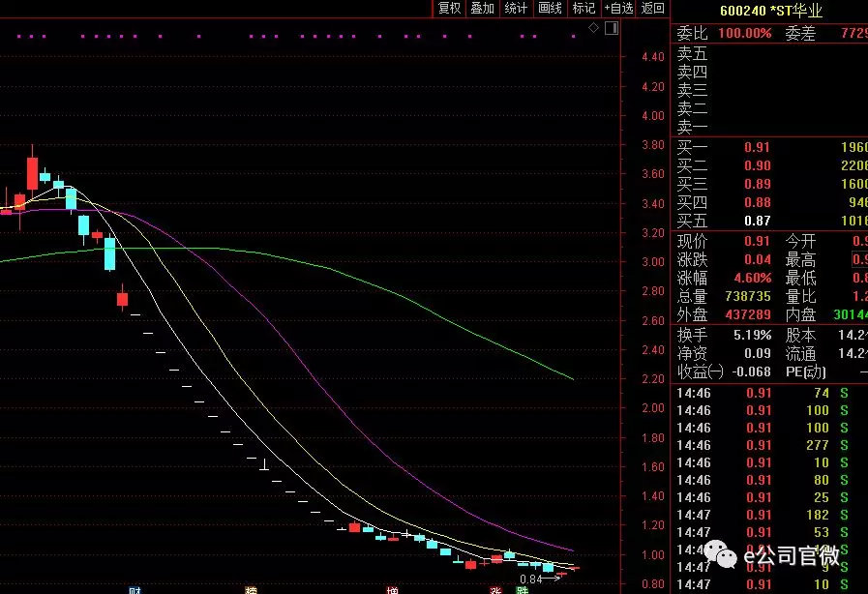Image resolution: width=868 pixels, height=594 pixels.
Task: Click the diamond icon above the chart
Action: click(x=593, y=28)
